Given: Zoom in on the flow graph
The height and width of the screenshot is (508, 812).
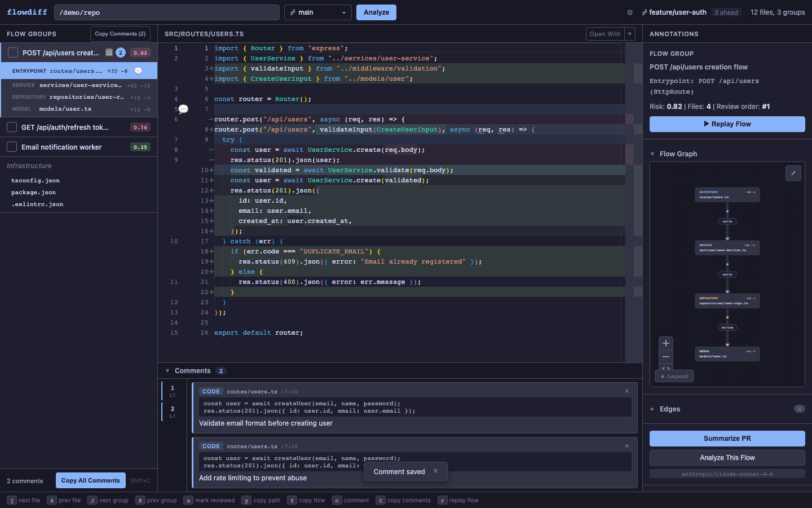Looking at the screenshot, I should tap(666, 343).
